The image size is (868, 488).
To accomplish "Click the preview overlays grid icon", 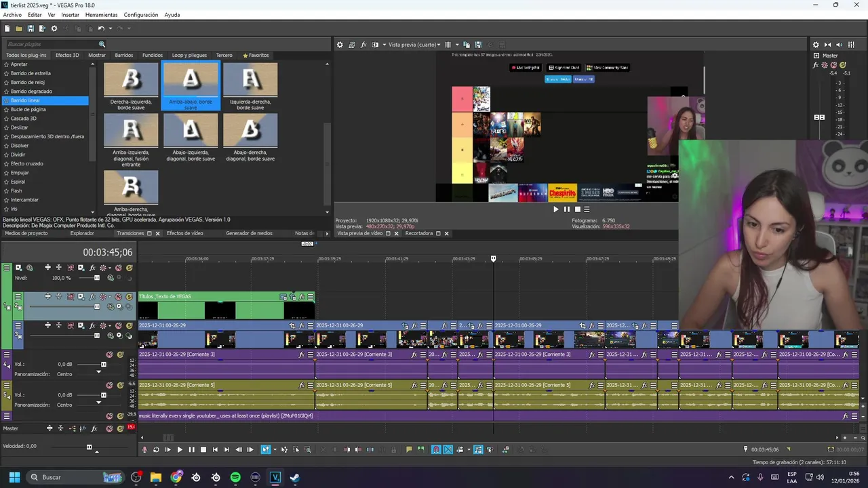I will (448, 45).
